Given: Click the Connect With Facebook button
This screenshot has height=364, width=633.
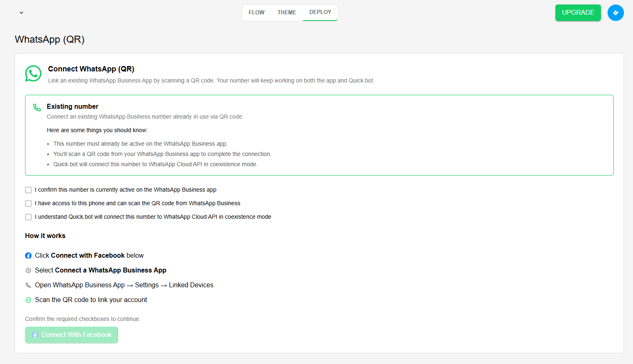Looking at the screenshot, I should [71, 335].
